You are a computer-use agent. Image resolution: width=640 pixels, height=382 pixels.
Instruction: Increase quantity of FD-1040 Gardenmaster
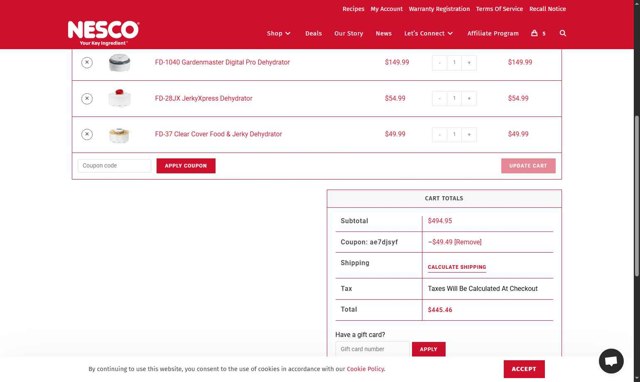point(469,62)
